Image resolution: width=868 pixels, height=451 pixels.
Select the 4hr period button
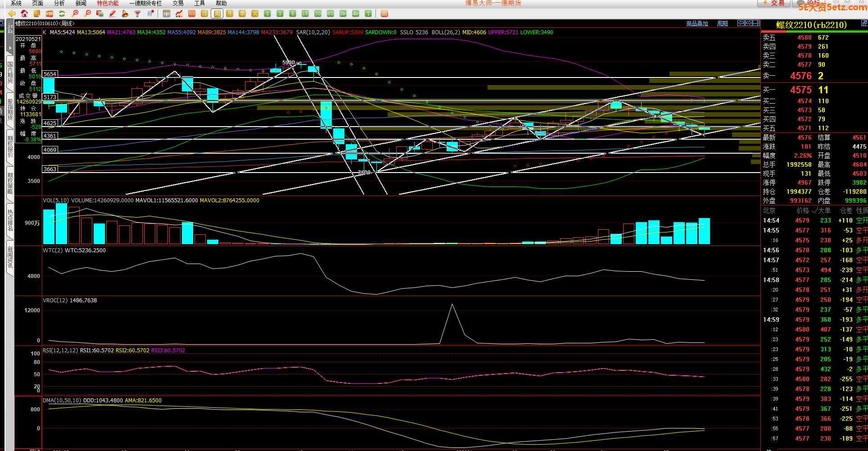click(x=356, y=14)
